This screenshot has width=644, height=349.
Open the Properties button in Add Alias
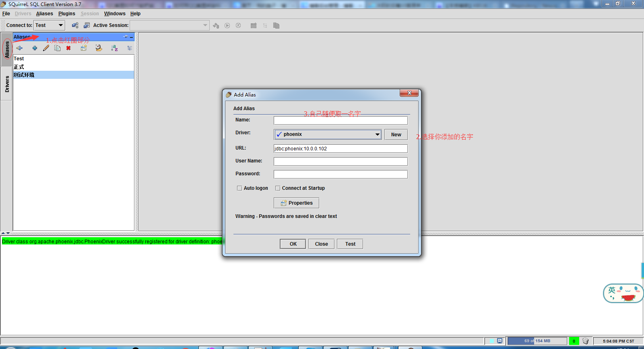point(296,203)
